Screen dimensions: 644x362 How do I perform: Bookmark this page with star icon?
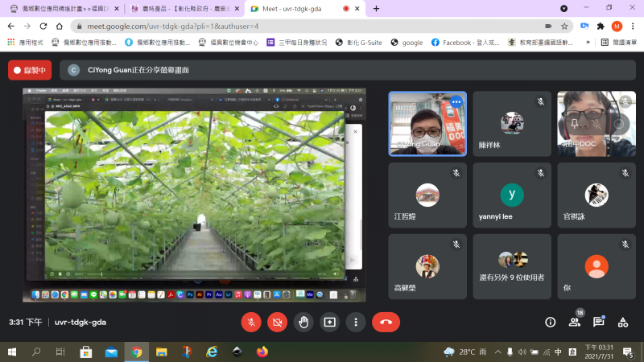564,27
